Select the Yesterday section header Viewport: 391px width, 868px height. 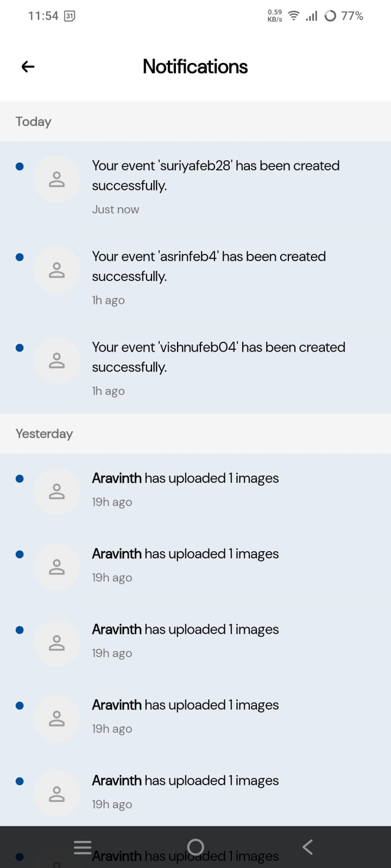tap(44, 433)
